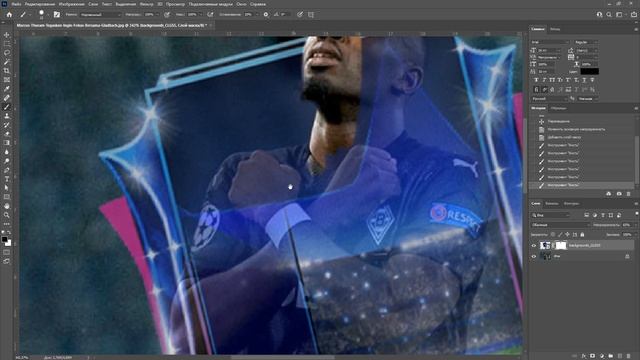This screenshot has height=360, width=640.
Task: Click the search icon at top right
Action: tap(609, 15)
